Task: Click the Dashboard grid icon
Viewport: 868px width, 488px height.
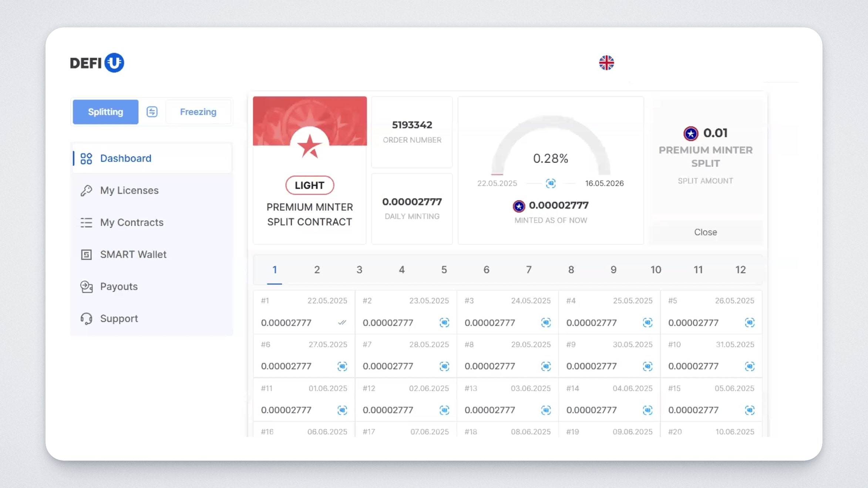Action: pyautogui.click(x=86, y=159)
